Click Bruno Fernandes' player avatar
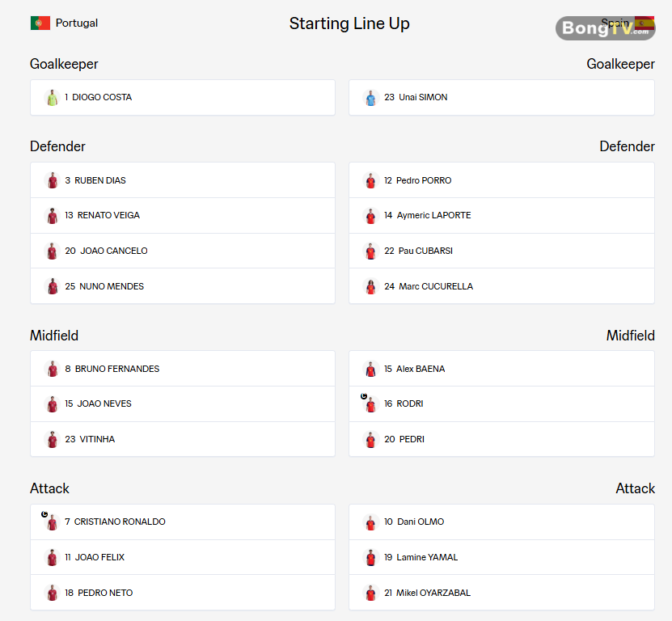Image resolution: width=672 pixels, height=621 pixels. click(x=53, y=369)
